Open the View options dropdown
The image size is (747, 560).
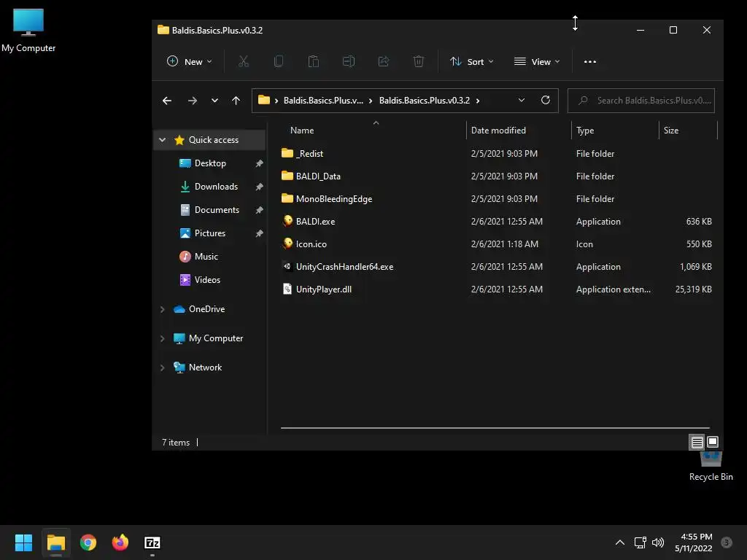[x=537, y=61]
